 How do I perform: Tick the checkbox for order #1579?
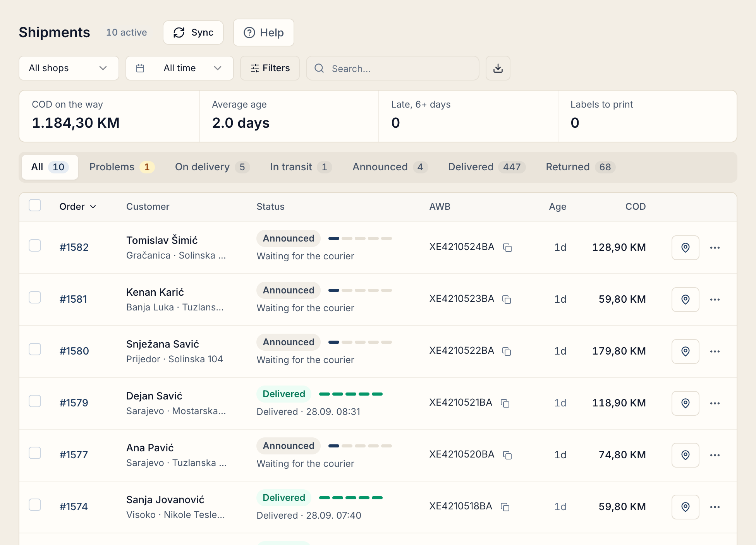click(x=35, y=401)
